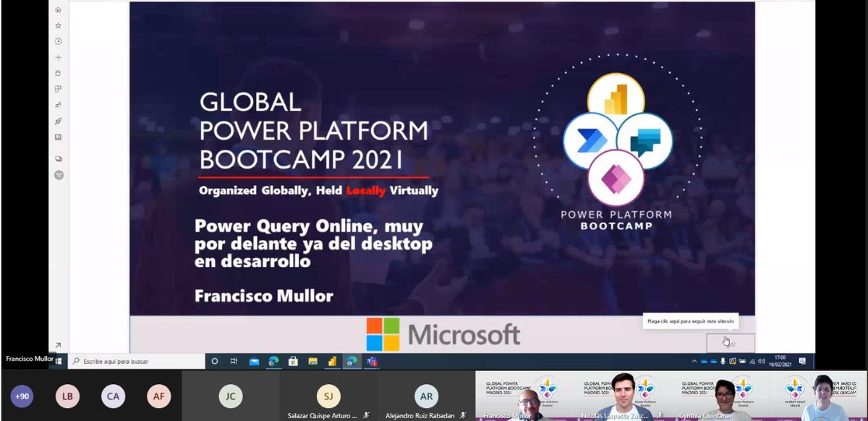Open the Apps grid icon in sidebar
Screen dimensions: 868x421
point(58,89)
